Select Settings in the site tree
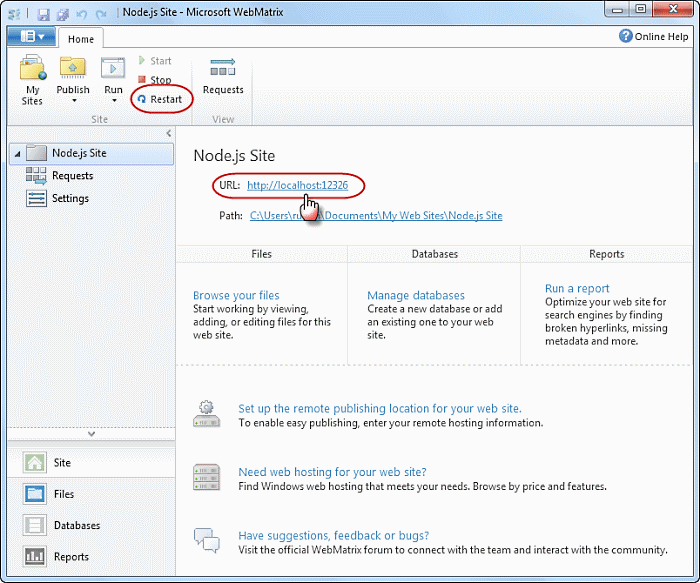 (x=70, y=198)
